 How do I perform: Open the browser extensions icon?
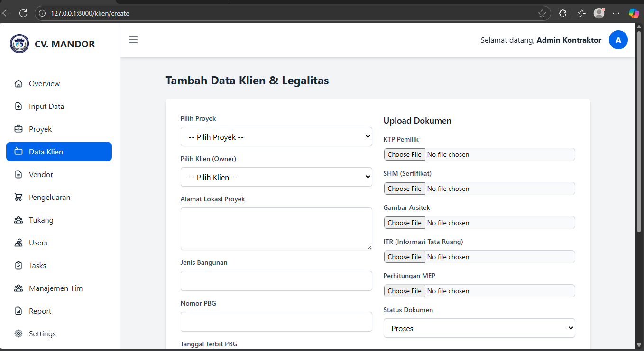(562, 13)
